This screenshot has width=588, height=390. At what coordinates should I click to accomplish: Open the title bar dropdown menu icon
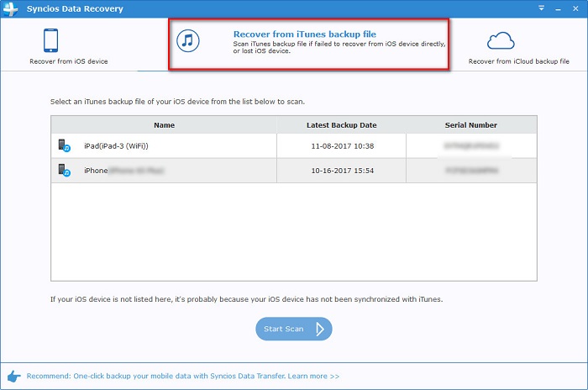(541, 8)
